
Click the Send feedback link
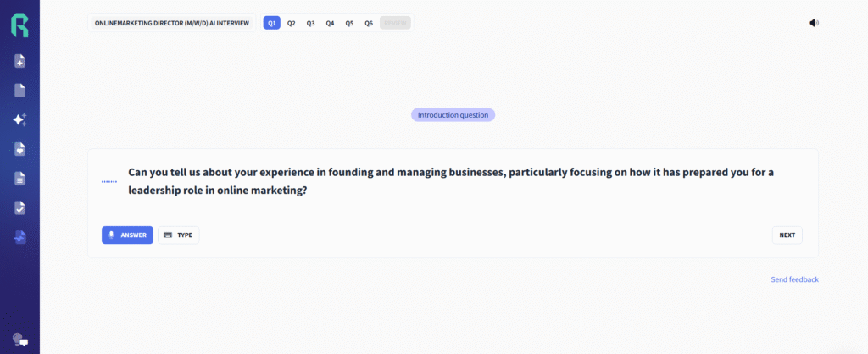(x=794, y=279)
